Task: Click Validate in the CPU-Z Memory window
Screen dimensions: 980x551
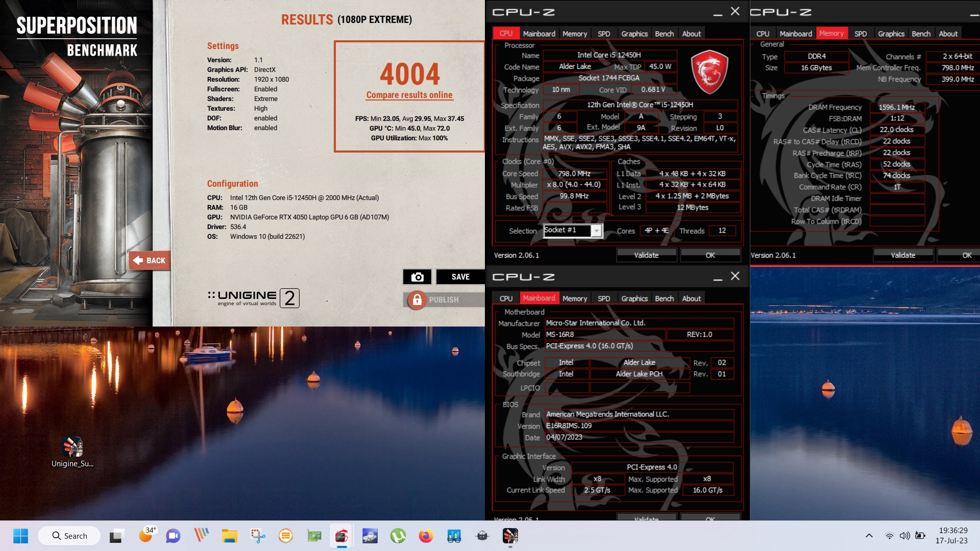Action: (903, 255)
